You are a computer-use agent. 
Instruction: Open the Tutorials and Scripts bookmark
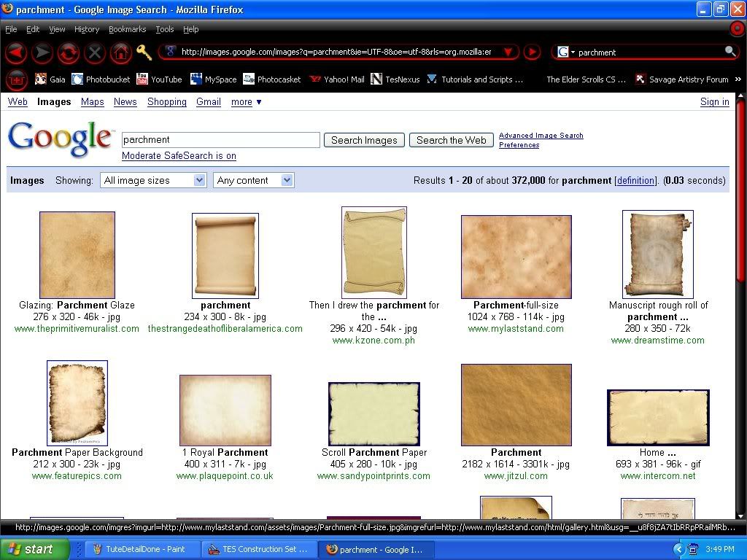coord(474,79)
